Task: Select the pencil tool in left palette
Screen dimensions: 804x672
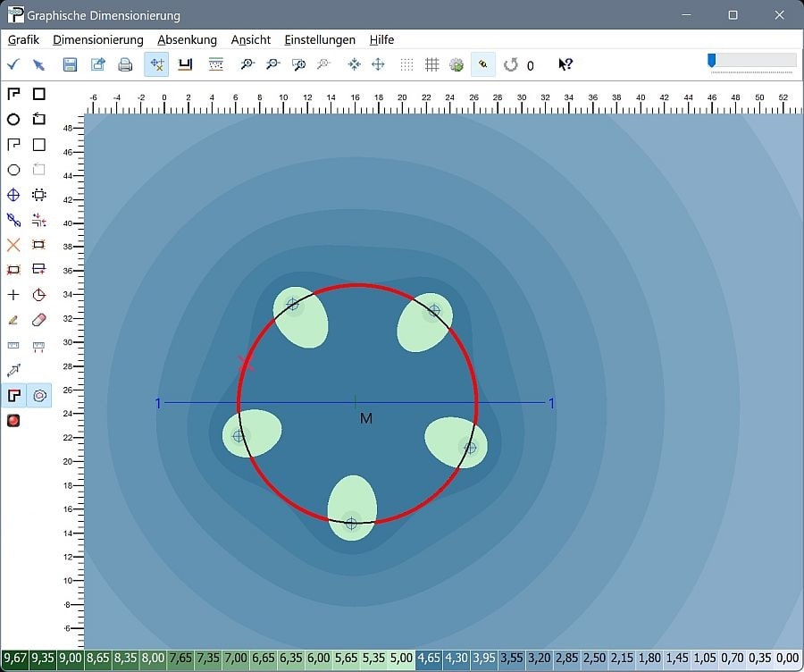Action: 13,319
